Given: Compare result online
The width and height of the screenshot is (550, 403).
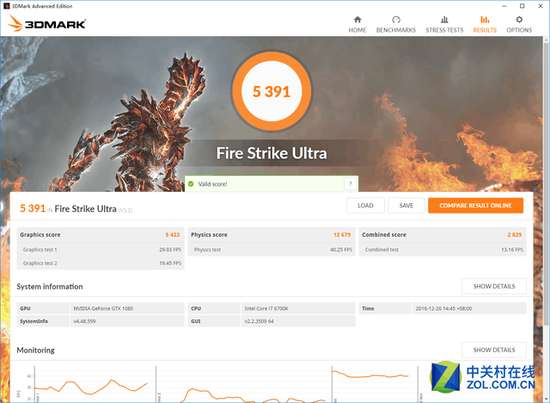Looking at the screenshot, I should tap(476, 206).
